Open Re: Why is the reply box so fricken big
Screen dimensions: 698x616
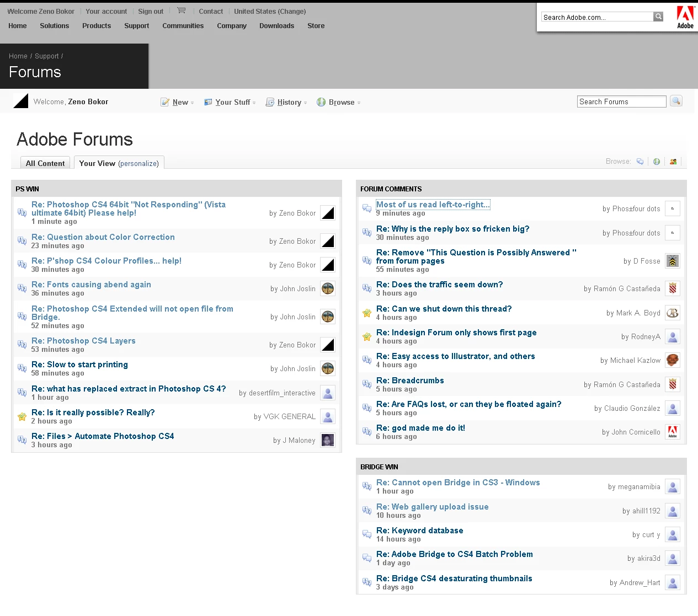(453, 229)
